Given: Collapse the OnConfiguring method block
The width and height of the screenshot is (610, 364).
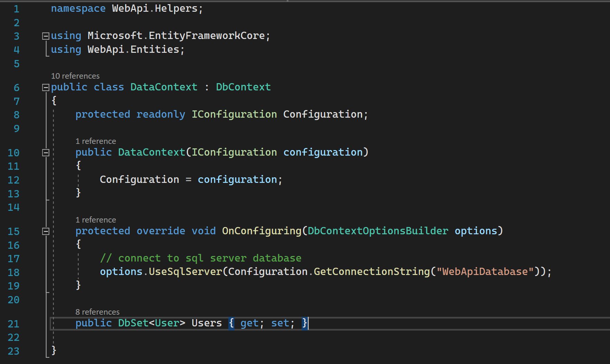Looking at the screenshot, I should click(46, 231).
